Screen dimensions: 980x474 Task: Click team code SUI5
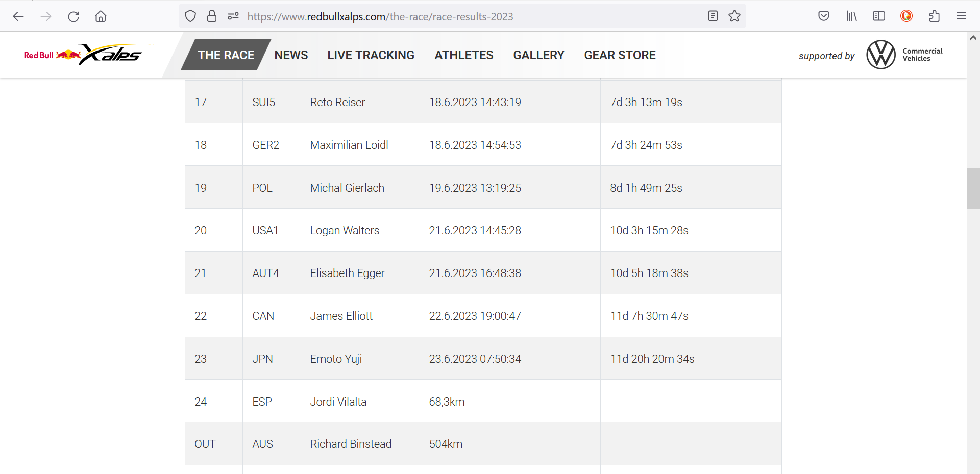[x=263, y=102]
